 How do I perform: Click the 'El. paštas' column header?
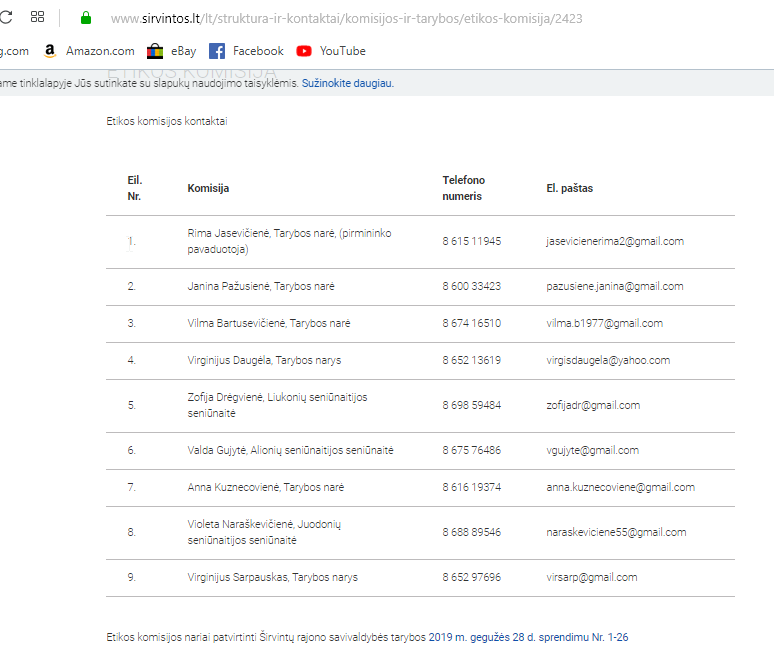tap(569, 188)
